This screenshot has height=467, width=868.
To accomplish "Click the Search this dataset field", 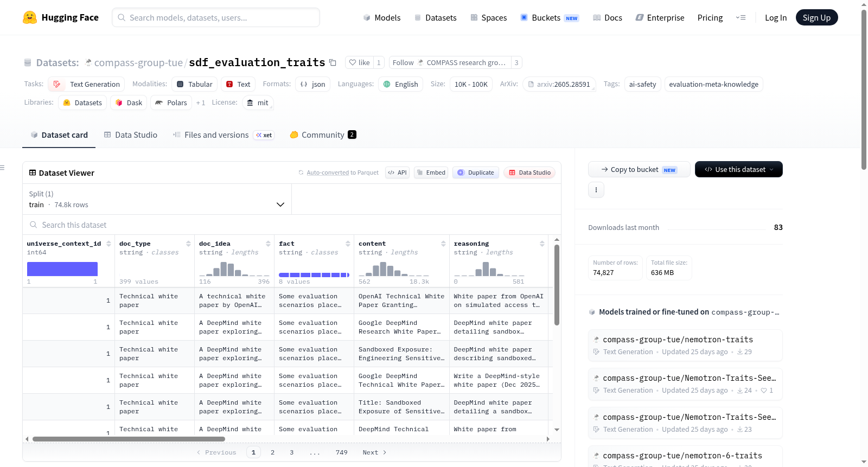I will pos(292,225).
